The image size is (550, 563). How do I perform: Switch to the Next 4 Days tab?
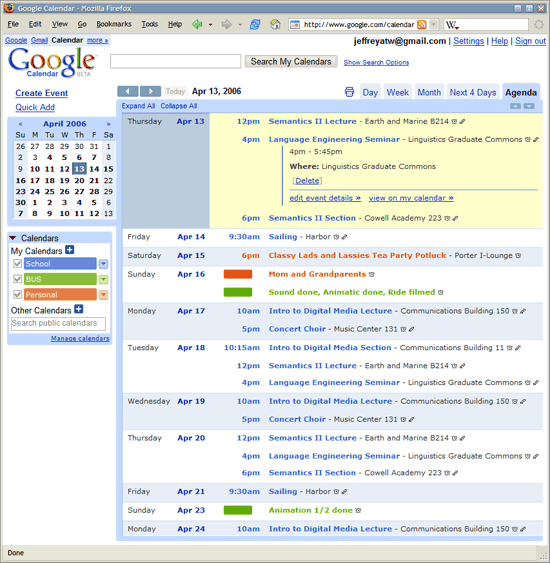tap(473, 93)
